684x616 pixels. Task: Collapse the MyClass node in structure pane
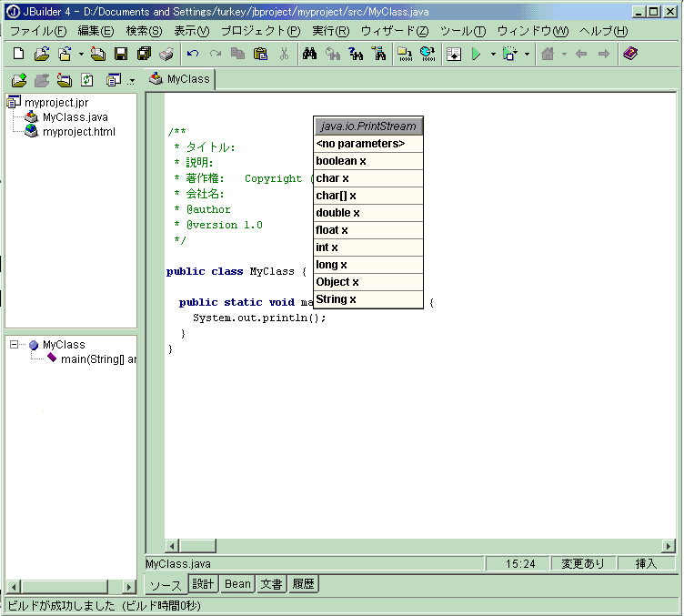point(15,345)
